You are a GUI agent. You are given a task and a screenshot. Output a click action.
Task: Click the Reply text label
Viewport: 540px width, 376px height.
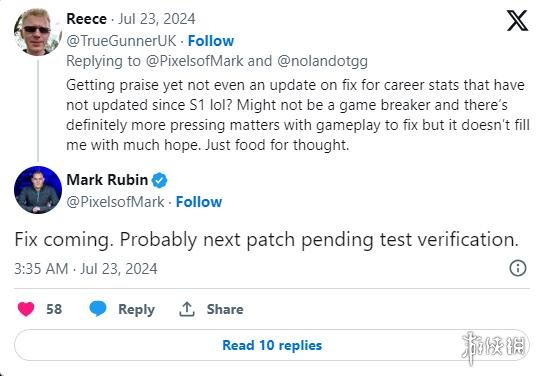(136, 310)
